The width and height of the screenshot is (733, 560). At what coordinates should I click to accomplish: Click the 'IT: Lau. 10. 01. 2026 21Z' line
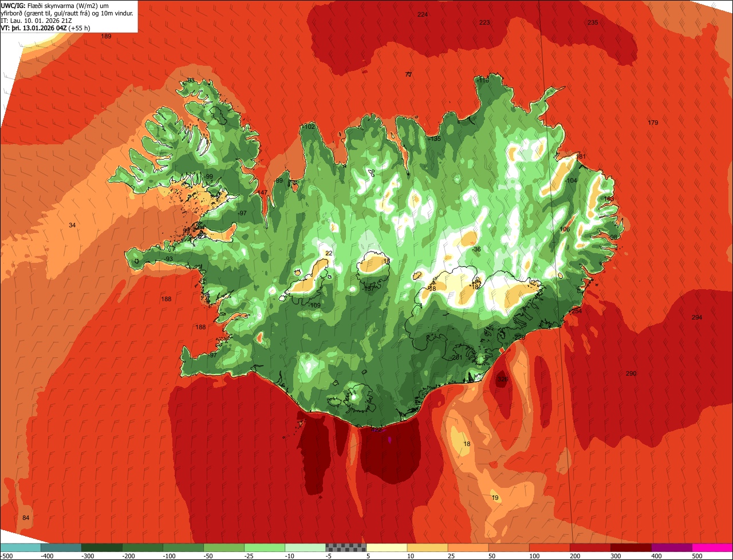tap(37, 21)
